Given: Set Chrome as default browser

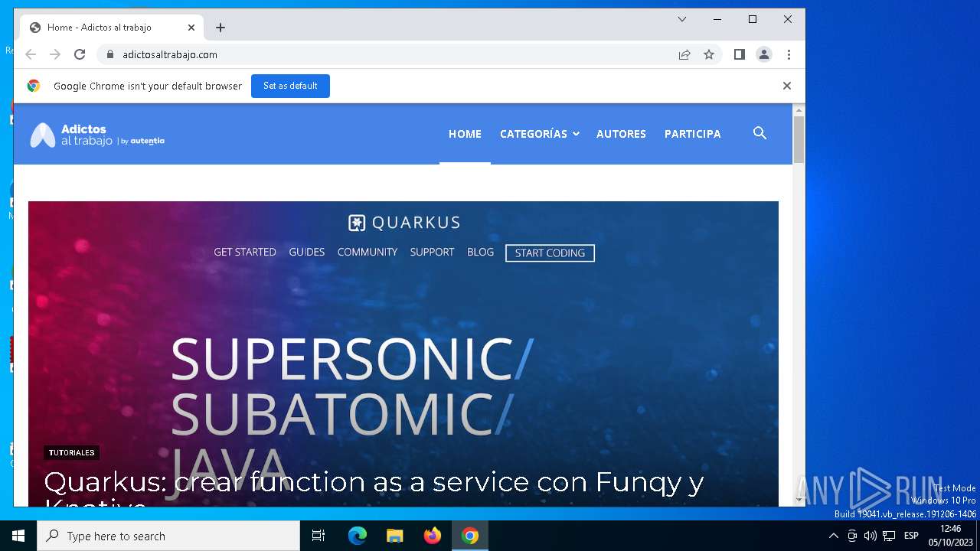Looking at the screenshot, I should point(290,86).
